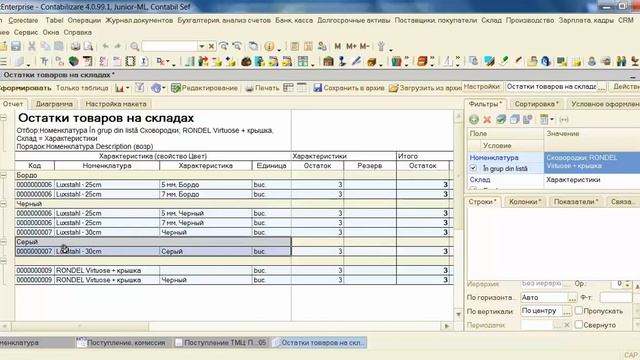Click the Номенклатура column header in the report
The image size is (640, 360).
[107, 166]
